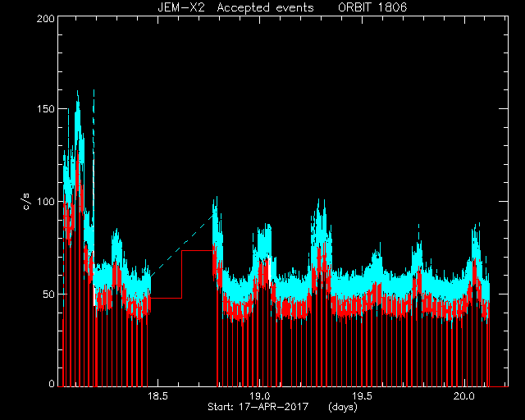Click the x-axis tick label 19.0
The image size is (525, 420).
[x=260, y=396]
